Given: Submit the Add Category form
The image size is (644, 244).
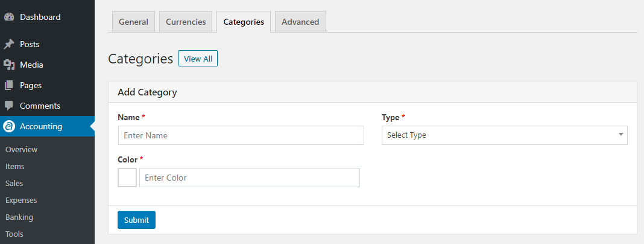Looking at the screenshot, I should [136, 220].
